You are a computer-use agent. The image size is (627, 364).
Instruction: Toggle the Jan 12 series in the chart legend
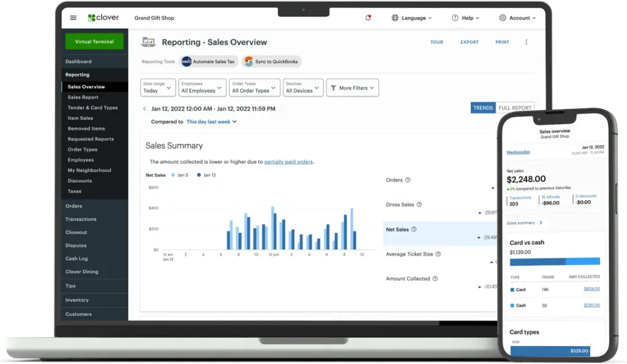[x=205, y=174]
